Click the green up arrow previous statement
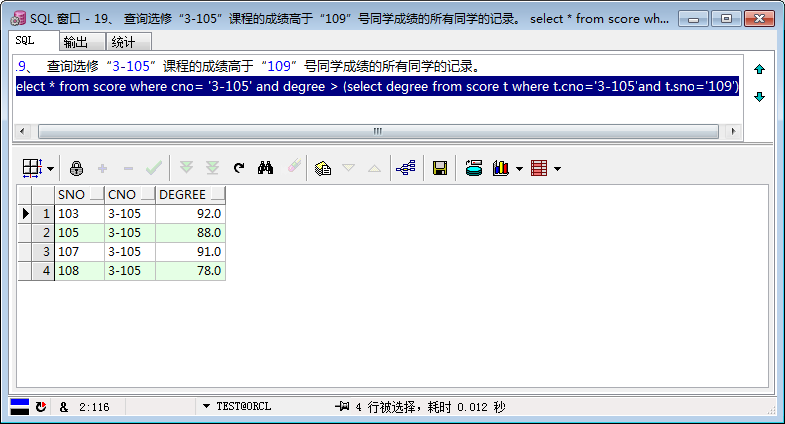The width and height of the screenshot is (785, 424). click(x=759, y=69)
